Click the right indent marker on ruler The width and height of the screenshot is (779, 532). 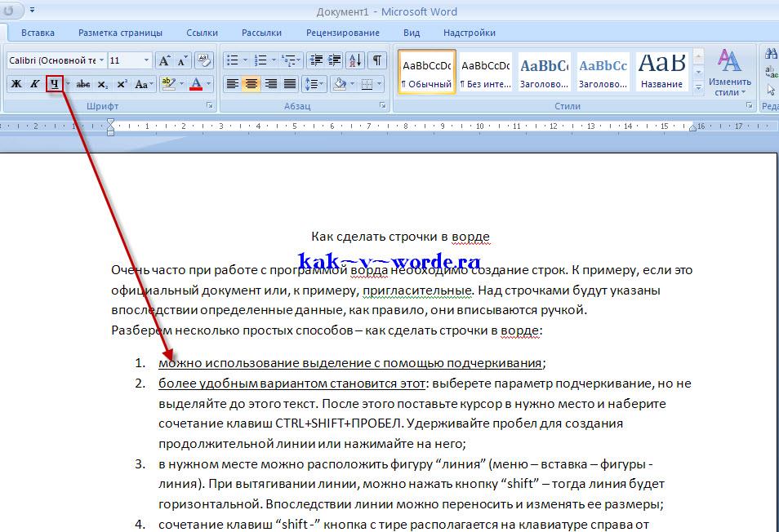pyautogui.click(x=693, y=127)
